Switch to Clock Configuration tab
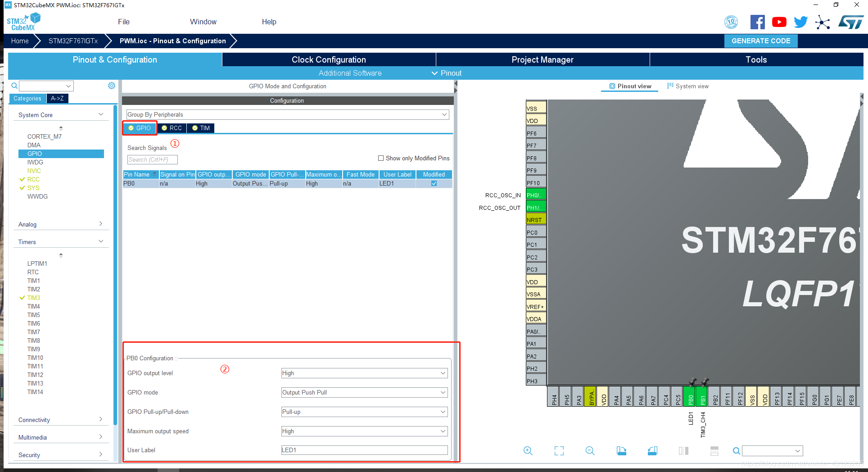 (329, 59)
